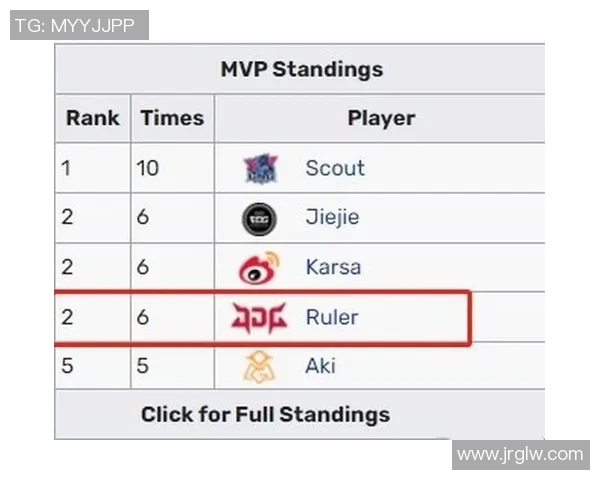Click the red JDG logo beside Ruler
Screen dimensions: 600x480
pyautogui.click(x=259, y=318)
